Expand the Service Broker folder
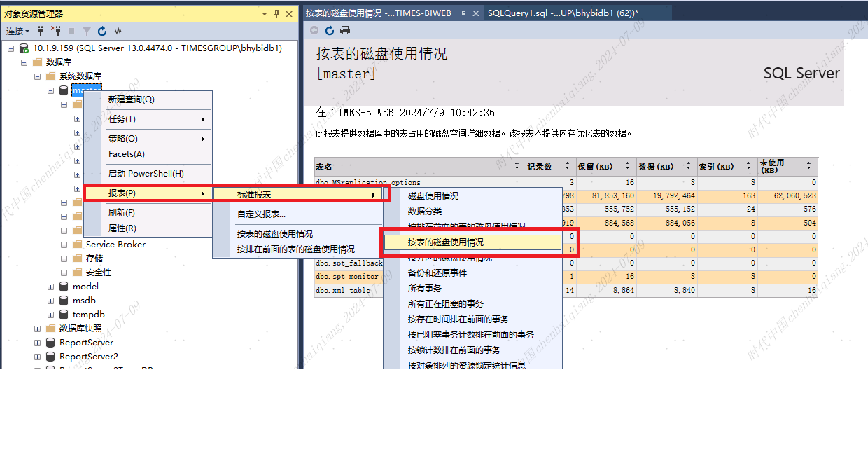 click(64, 245)
